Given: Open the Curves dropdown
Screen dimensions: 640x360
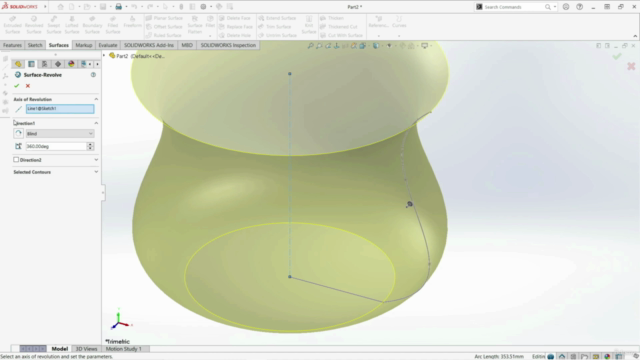Looking at the screenshot, I should click(x=399, y=36).
